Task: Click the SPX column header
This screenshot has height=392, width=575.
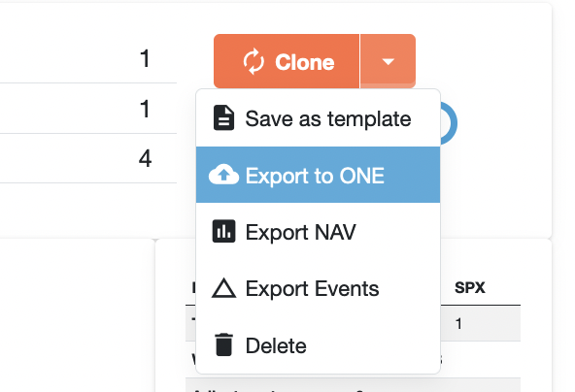Action: click(470, 287)
